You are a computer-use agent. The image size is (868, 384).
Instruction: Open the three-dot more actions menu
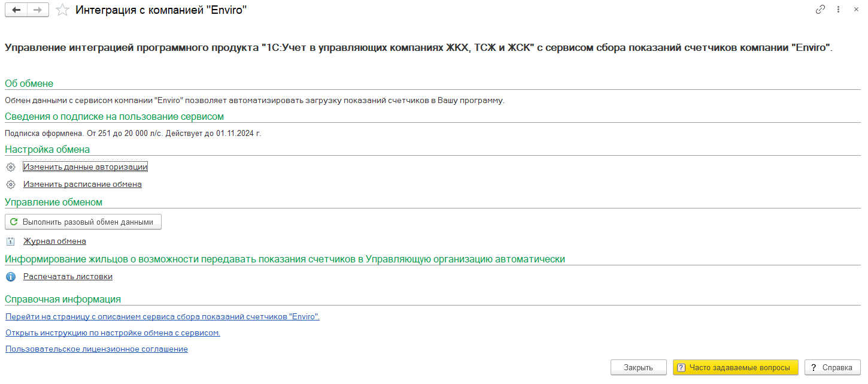click(x=838, y=10)
